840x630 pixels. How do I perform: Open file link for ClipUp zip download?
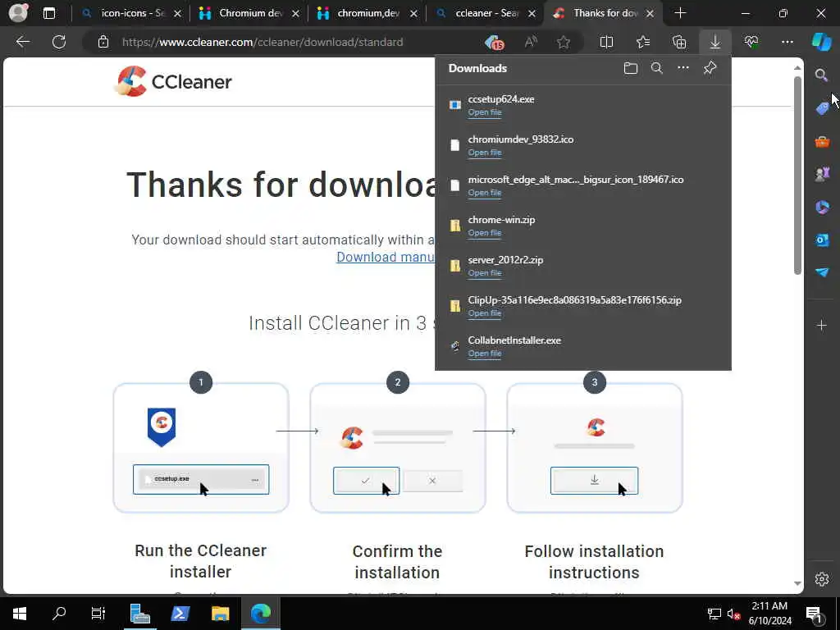(x=484, y=313)
